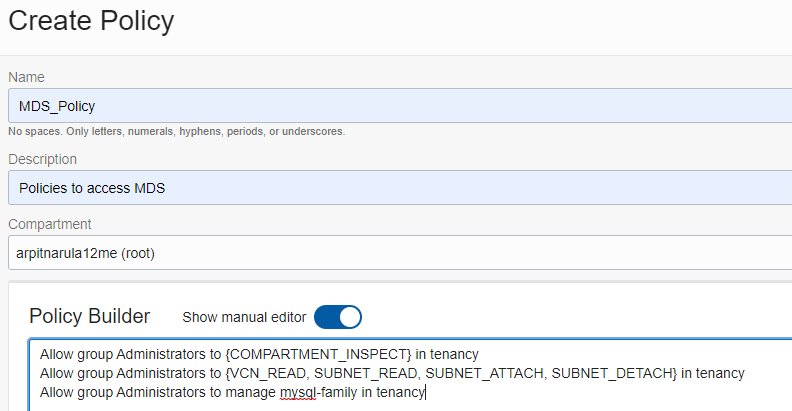Click the word manage in the third statement

point(250,392)
